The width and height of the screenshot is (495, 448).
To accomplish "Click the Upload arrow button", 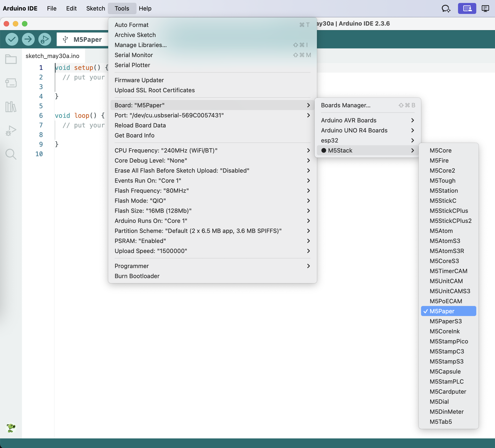I will (28, 39).
